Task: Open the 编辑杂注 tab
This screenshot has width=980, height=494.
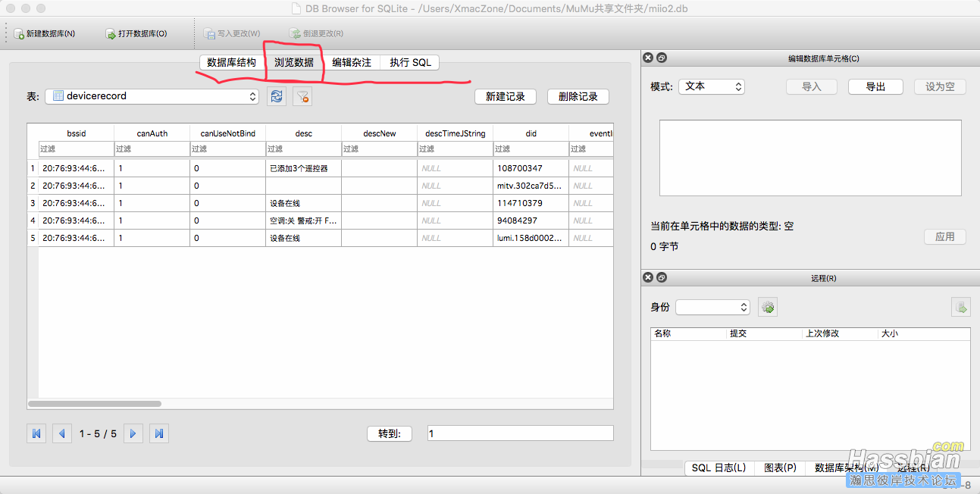Action: [352, 62]
